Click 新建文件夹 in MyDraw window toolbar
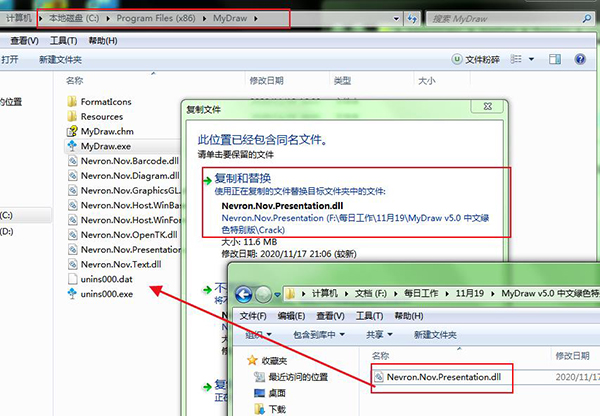 pyautogui.click(x=60, y=60)
